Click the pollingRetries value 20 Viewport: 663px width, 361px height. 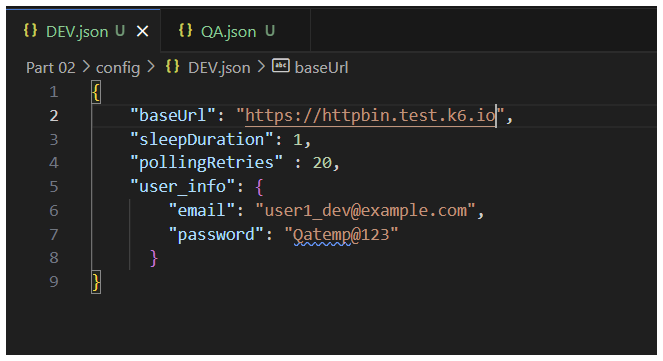tap(322, 163)
